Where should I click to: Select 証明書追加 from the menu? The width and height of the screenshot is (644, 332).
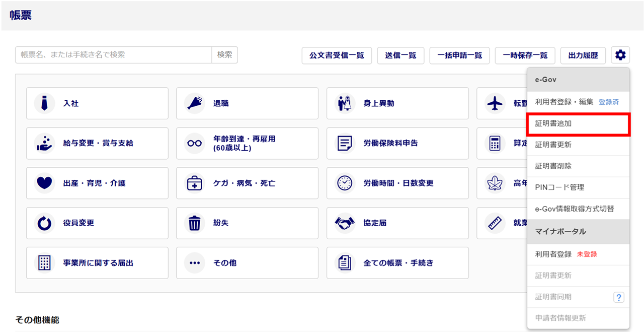pos(578,123)
